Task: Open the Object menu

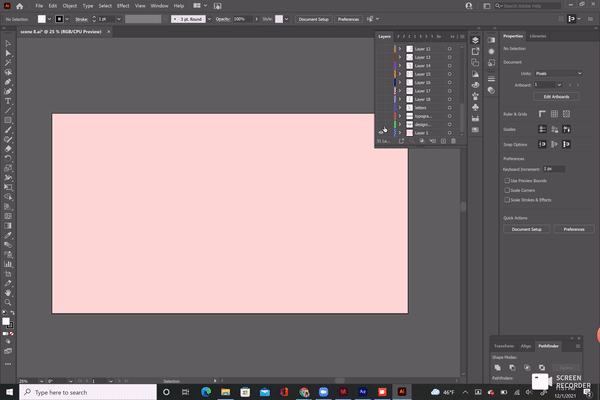Action: click(70, 6)
